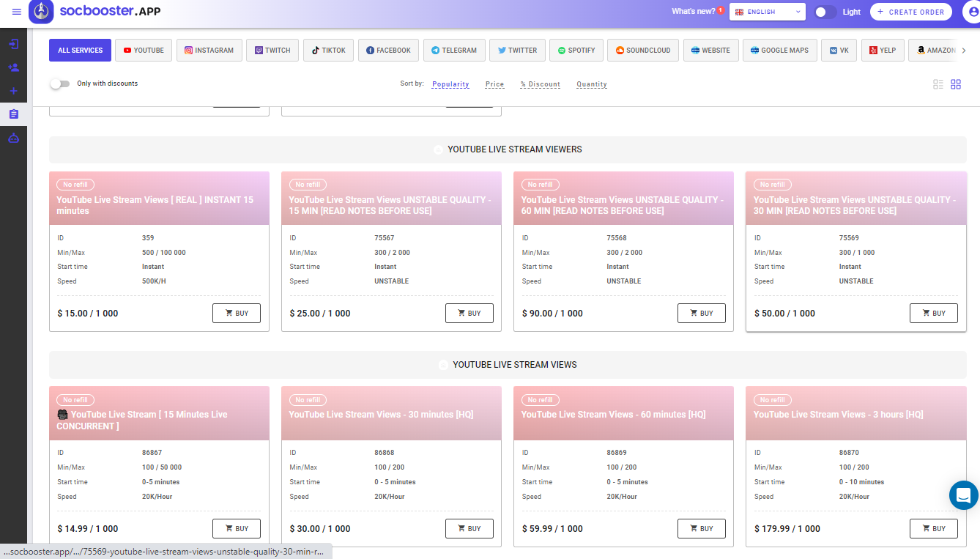The image size is (980, 559).
Task: Filter services by SoundCloud
Action: pyautogui.click(x=643, y=51)
